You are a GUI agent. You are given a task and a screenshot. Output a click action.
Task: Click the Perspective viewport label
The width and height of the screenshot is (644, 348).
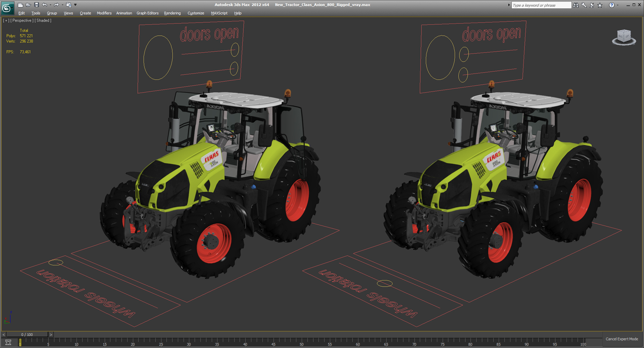pos(21,20)
